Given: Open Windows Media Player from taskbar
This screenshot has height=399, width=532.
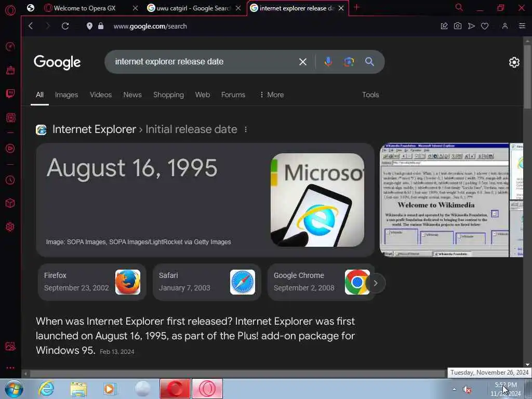Looking at the screenshot, I should (x=110, y=389).
